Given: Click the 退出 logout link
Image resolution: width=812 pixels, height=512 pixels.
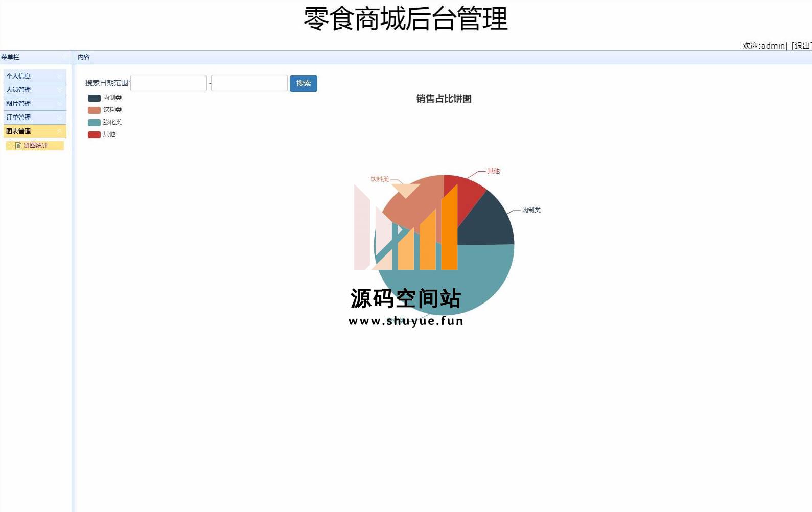Looking at the screenshot, I should tap(802, 45).
